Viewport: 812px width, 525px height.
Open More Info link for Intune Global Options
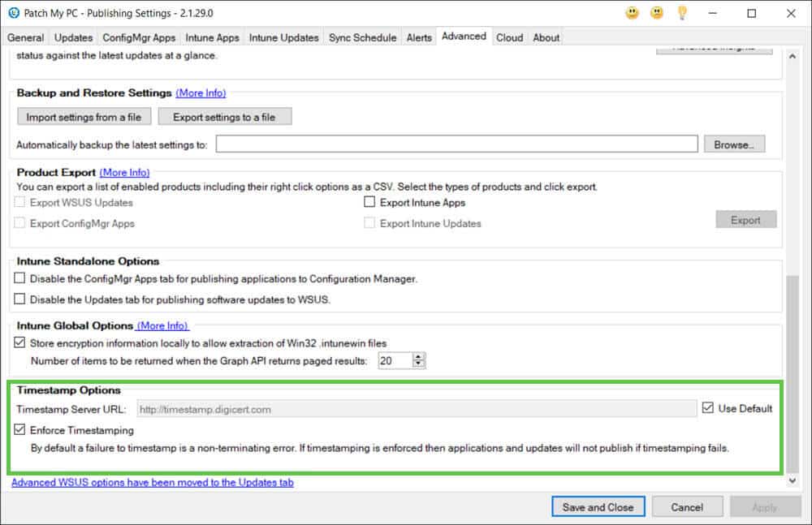click(162, 325)
